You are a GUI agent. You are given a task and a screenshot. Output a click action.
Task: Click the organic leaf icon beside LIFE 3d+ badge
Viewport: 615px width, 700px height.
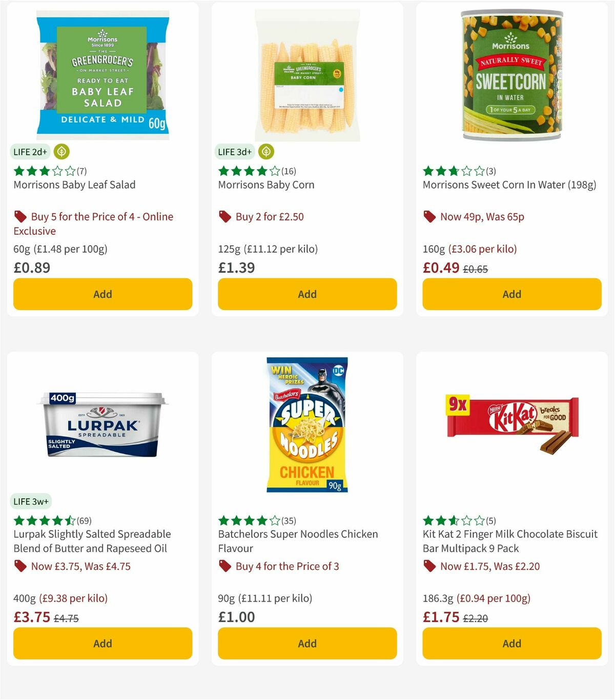[267, 152]
